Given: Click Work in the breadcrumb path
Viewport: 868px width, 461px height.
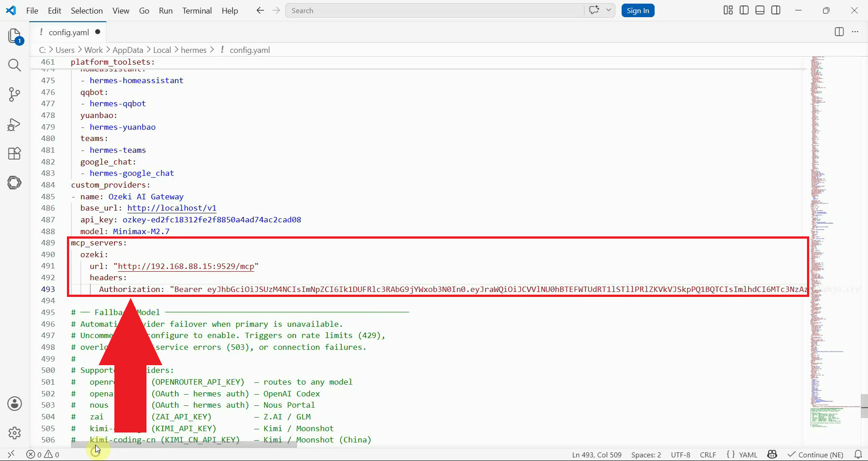Looking at the screenshot, I should click(x=94, y=50).
